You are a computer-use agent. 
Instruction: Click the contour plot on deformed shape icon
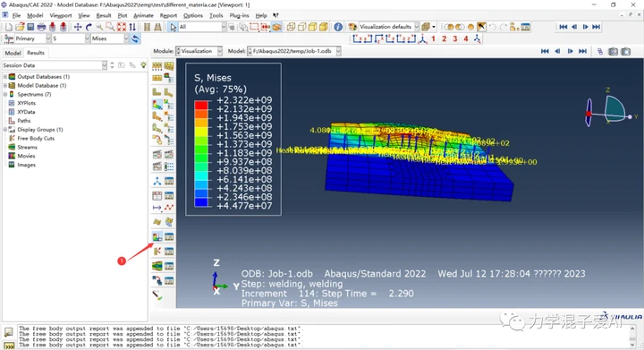coord(157,105)
